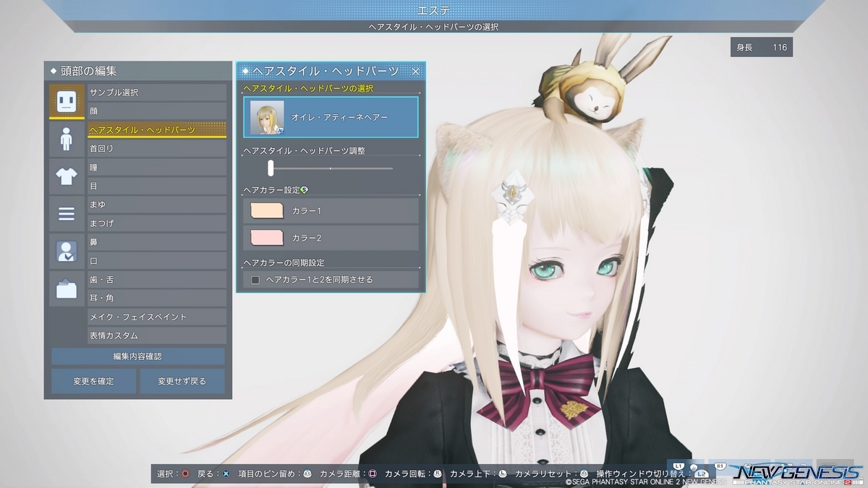
Task: Select 表情カスタム menu item
Action: tap(157, 336)
